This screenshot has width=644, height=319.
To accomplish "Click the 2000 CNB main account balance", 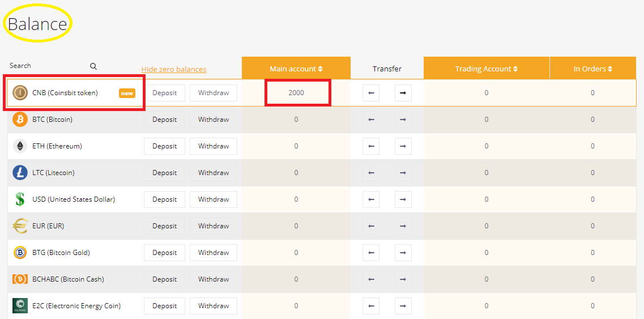I will tap(296, 93).
